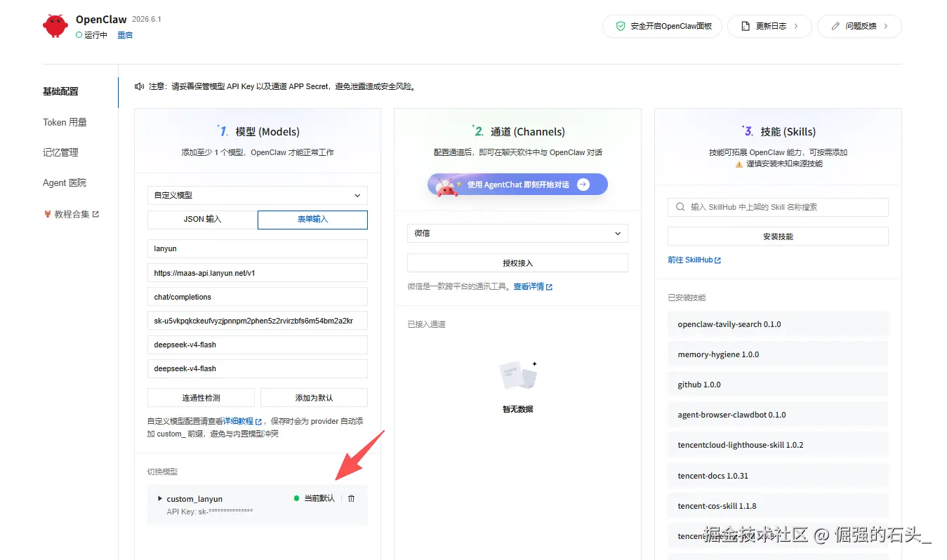Click the first deepseek-v4-flash model field
This screenshot has height=560, width=947.
258,345
